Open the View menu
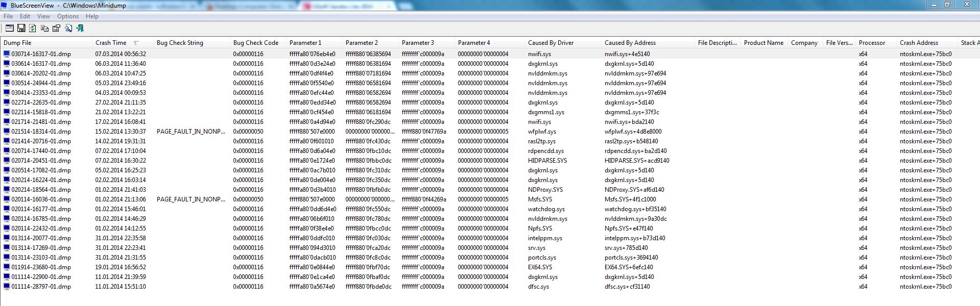This screenshot has height=306, width=980. (x=44, y=16)
